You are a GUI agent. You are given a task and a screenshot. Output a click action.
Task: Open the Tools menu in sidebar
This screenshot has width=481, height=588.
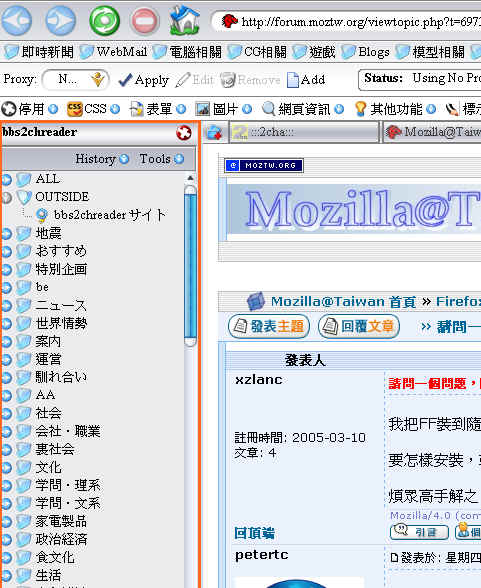162,159
